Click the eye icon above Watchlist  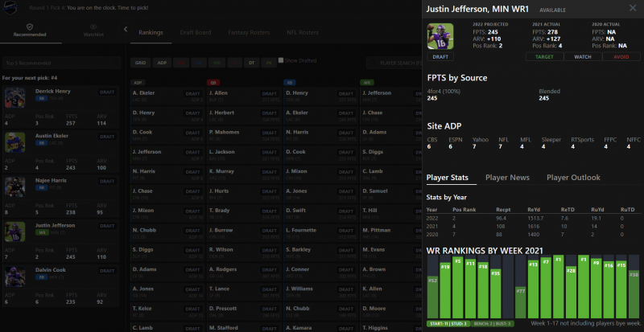(x=93, y=27)
